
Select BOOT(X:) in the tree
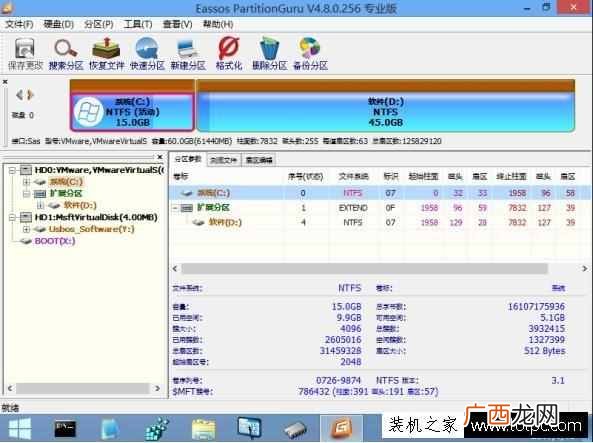pyautogui.click(x=55, y=241)
